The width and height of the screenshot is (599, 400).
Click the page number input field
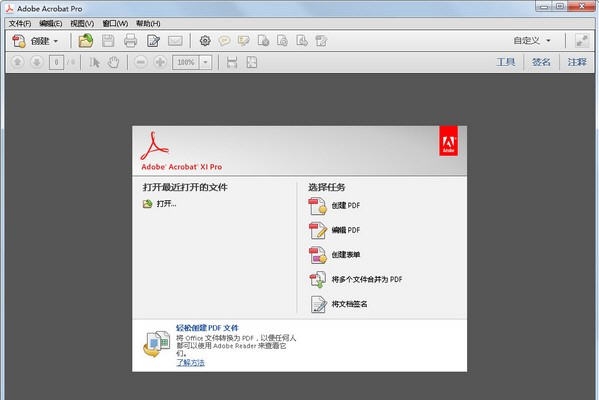[x=56, y=62]
